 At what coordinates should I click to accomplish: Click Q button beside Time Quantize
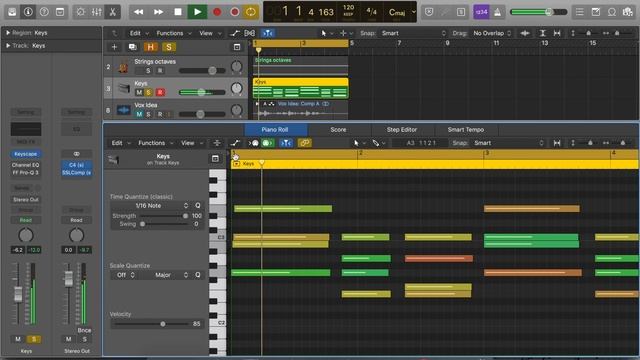[x=198, y=205]
